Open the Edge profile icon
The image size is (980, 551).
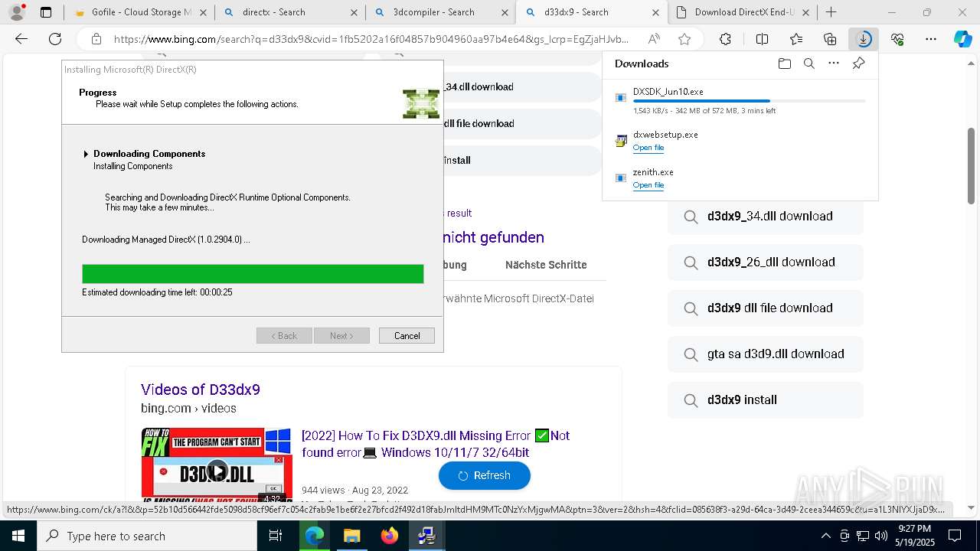pyautogui.click(x=16, y=12)
